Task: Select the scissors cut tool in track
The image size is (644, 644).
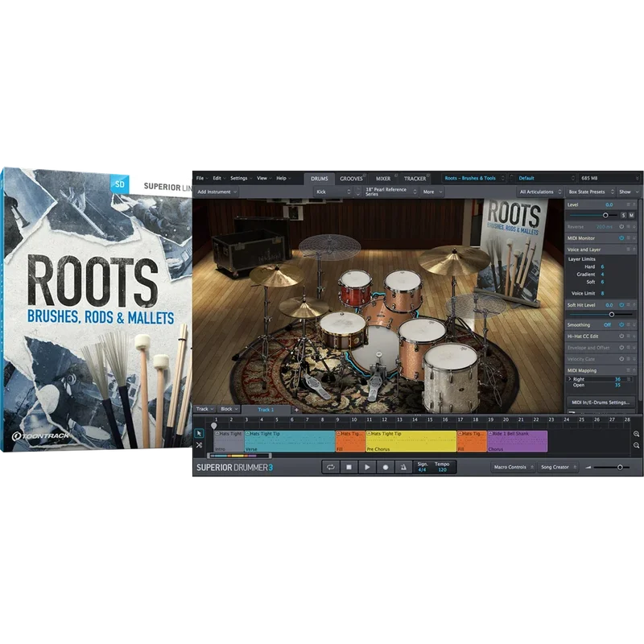Action: click(199, 445)
